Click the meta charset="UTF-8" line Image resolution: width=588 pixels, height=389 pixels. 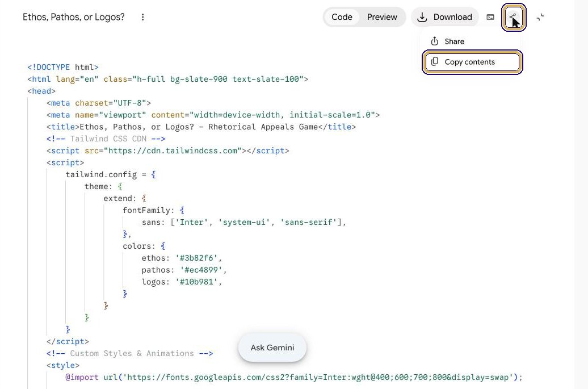pyautogui.click(x=99, y=103)
